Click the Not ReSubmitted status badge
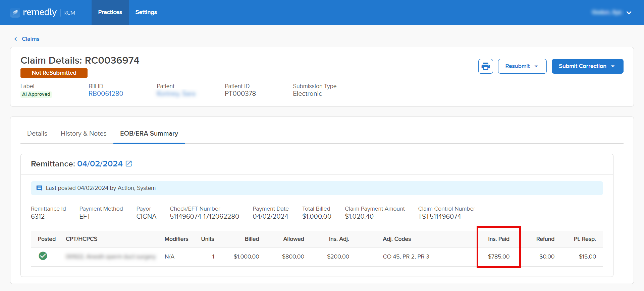 (54, 73)
